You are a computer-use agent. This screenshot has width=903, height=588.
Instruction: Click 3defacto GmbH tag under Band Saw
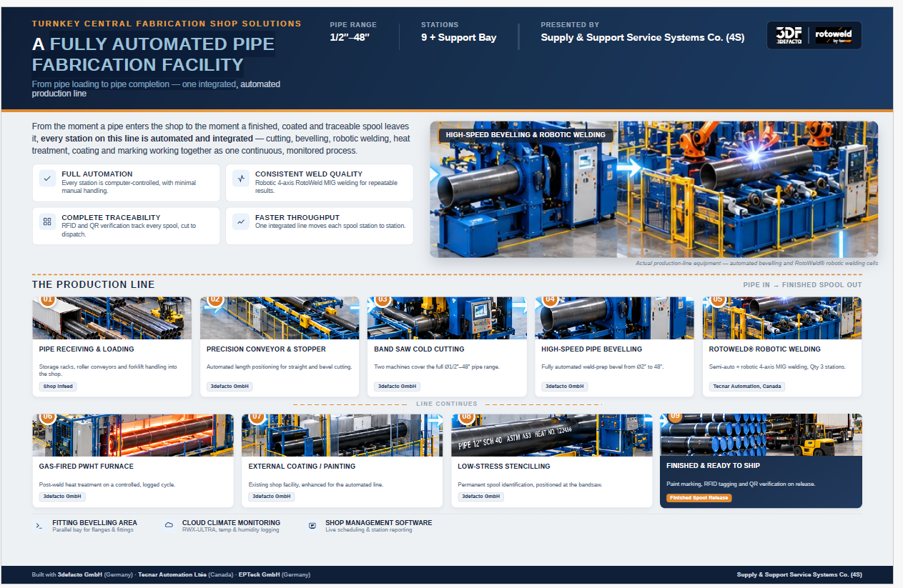pyautogui.click(x=397, y=387)
